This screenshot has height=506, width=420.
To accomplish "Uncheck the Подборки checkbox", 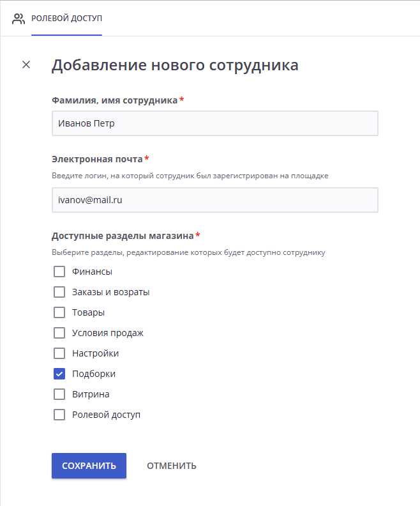I will (59, 374).
